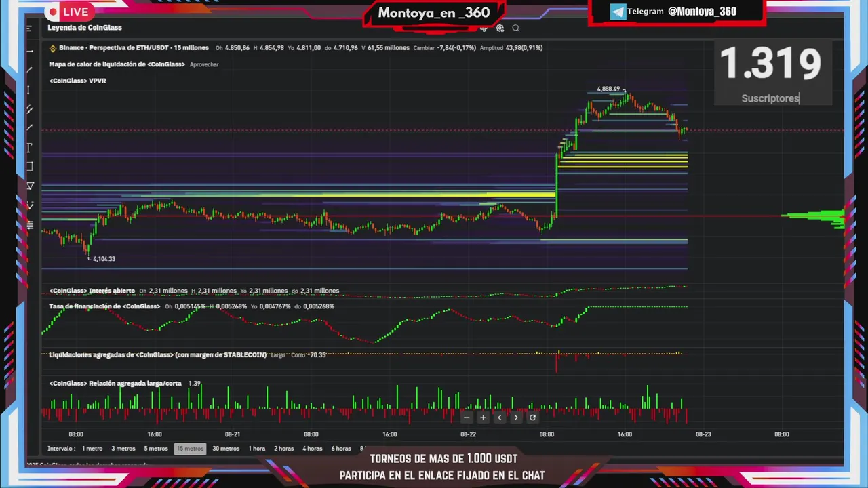
Task: Open the Leyenda de CoinGlass title
Action: click(x=85, y=28)
